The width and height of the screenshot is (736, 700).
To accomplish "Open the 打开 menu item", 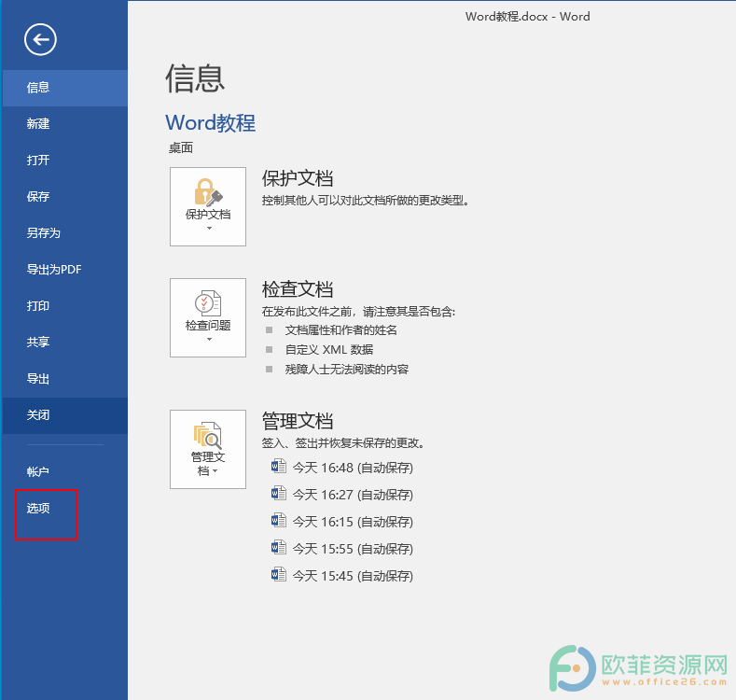I will point(64,161).
